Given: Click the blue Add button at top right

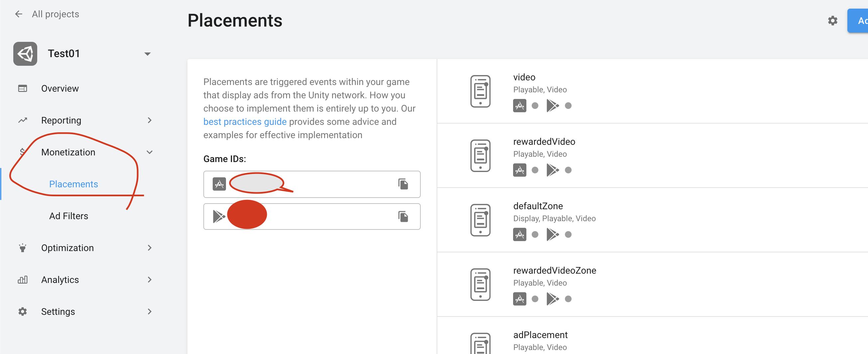Looking at the screenshot, I should point(858,21).
